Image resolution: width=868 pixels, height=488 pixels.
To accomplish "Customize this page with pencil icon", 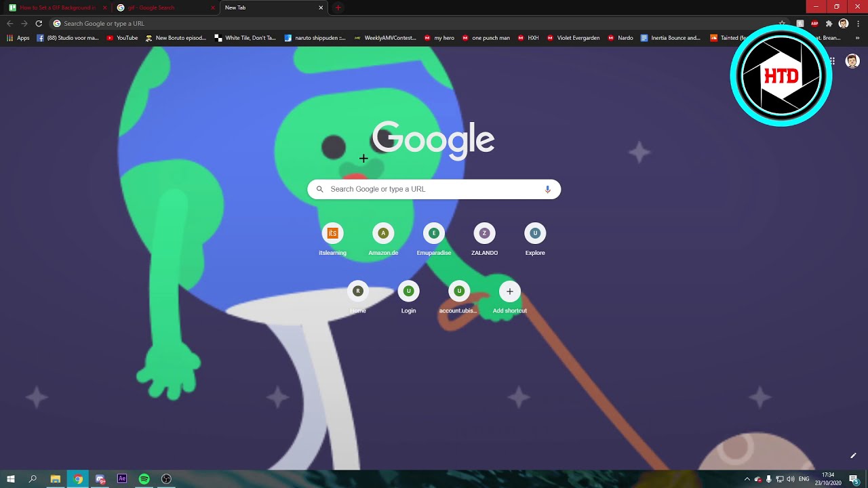I will 853,455.
